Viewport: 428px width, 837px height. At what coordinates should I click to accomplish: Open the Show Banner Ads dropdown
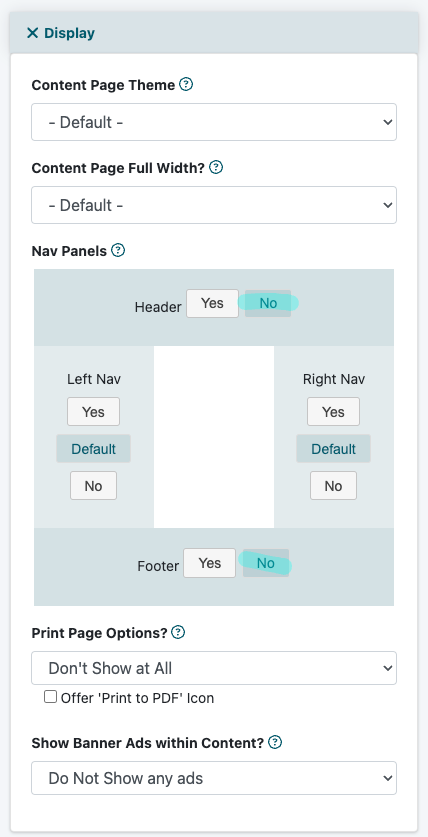(214, 778)
